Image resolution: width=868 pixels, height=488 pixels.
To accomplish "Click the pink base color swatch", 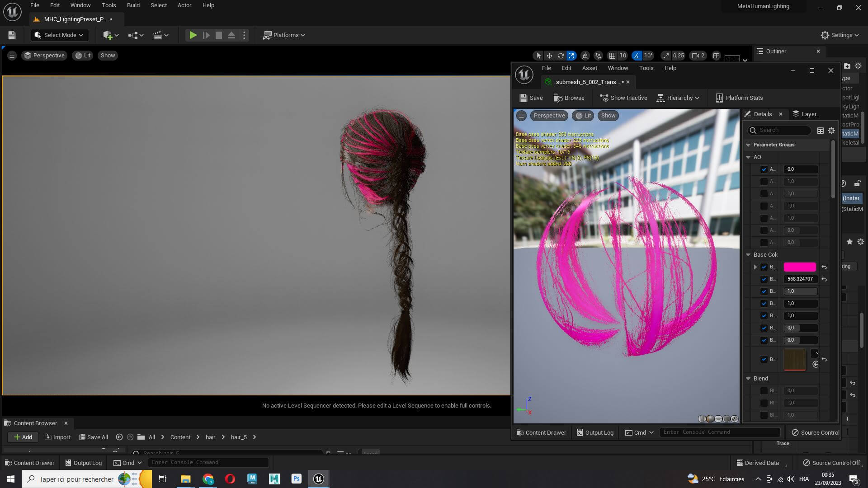I will [799, 267].
